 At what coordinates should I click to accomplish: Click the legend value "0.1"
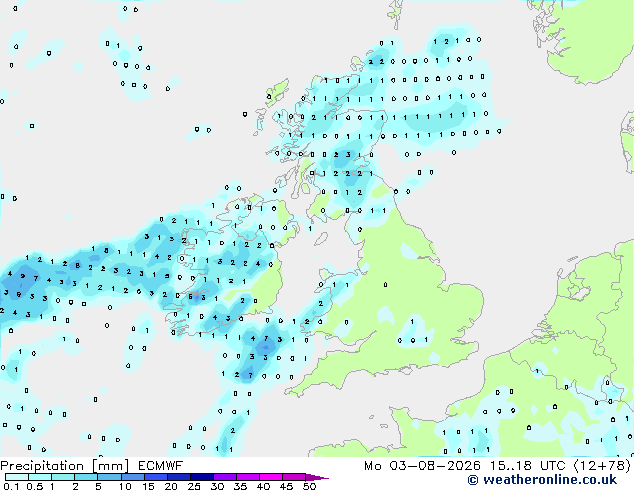[x=11, y=486]
